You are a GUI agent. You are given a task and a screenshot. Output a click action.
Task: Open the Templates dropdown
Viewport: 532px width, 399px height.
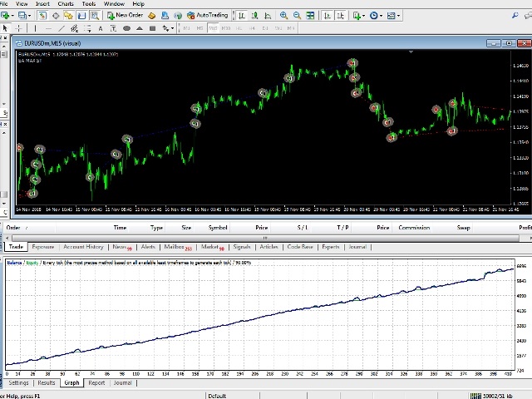399,15
